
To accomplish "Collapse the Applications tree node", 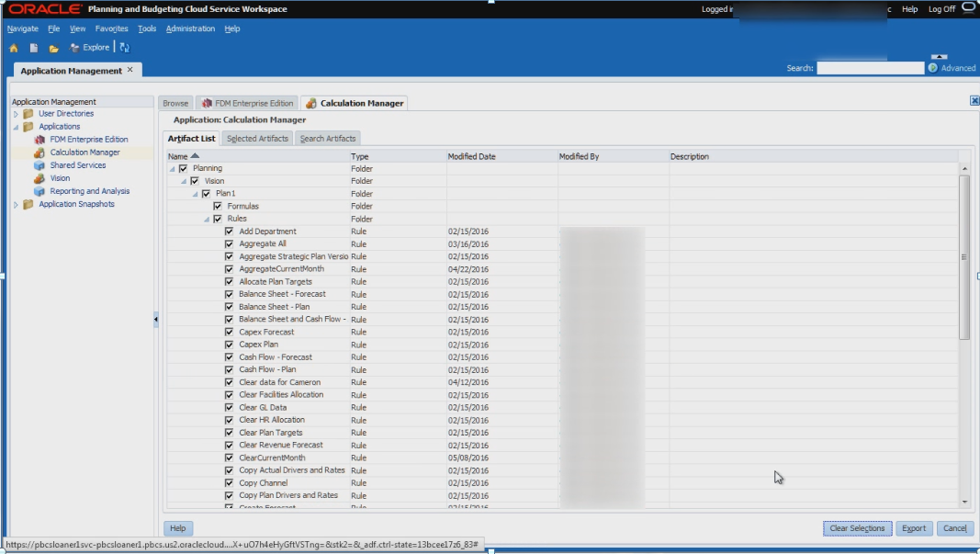I will click(x=16, y=127).
